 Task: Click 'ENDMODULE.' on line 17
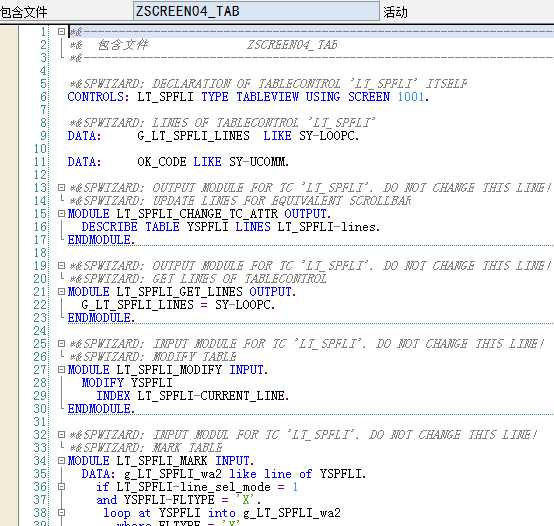tap(101, 240)
